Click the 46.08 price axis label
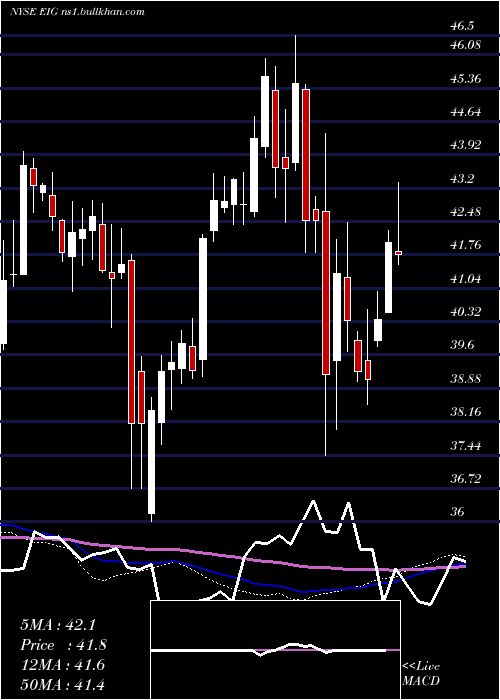Screen dimensions: 500x700 coord(465,45)
